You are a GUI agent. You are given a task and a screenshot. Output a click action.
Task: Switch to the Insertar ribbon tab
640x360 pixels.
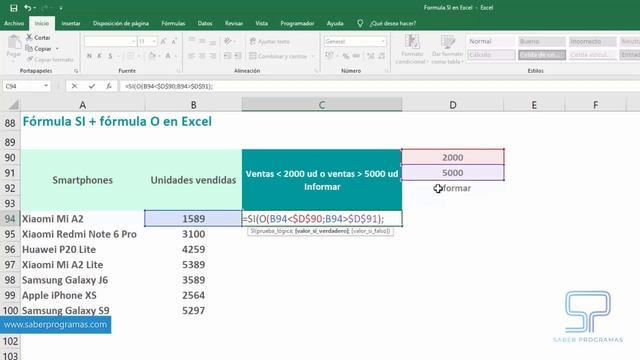(x=71, y=23)
